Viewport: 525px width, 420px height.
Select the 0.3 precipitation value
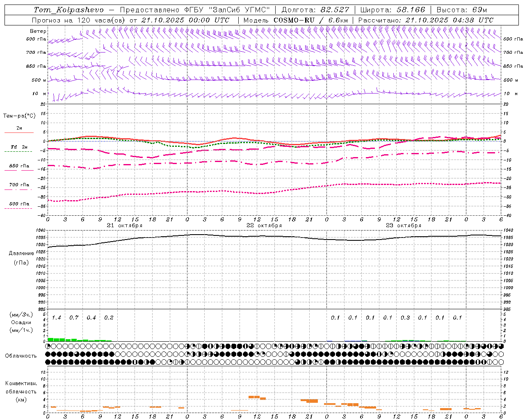pos(405,317)
